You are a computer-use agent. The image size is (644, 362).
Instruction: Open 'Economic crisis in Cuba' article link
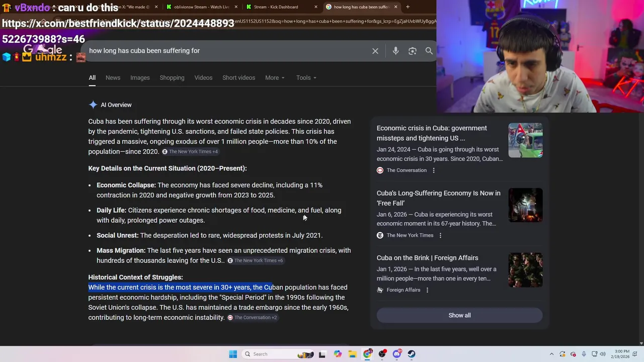pos(432,133)
